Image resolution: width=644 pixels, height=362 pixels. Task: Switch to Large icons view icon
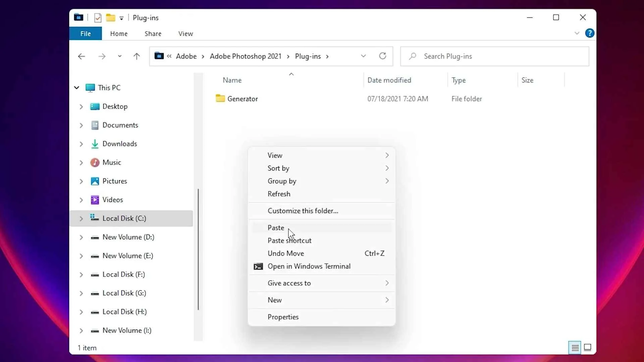pos(588,347)
